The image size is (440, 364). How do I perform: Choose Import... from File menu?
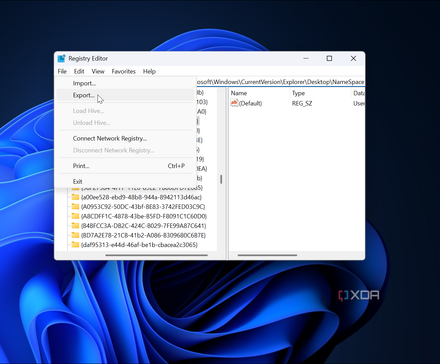[125, 83]
